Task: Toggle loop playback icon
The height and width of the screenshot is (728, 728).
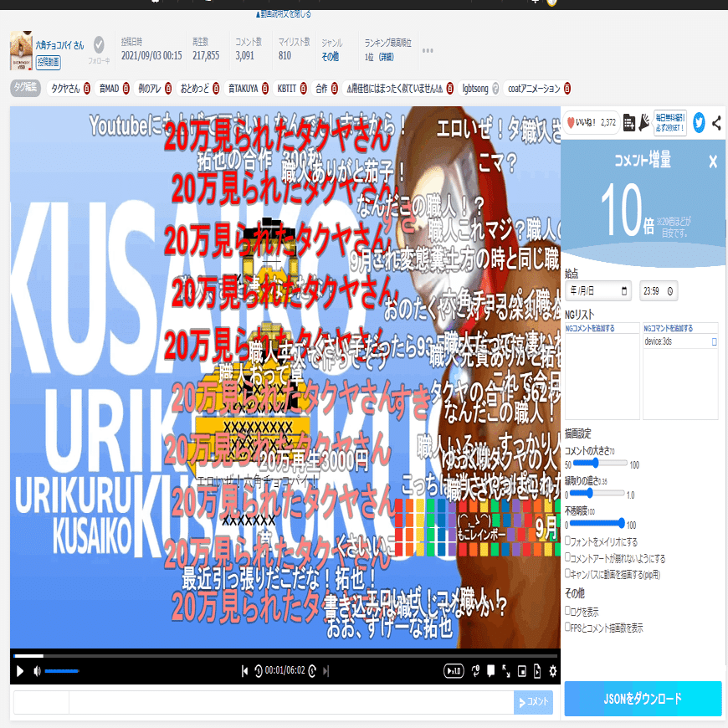Action: click(x=475, y=671)
